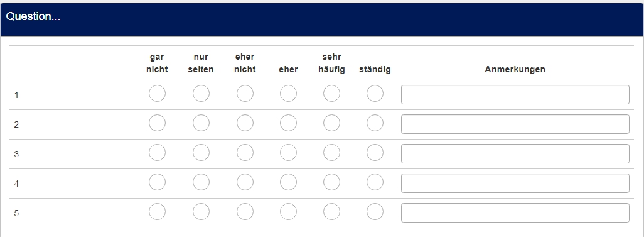Image resolution: width=644 pixels, height=237 pixels.
Task: Select 'ständig' for row 3
Action: pyautogui.click(x=375, y=153)
